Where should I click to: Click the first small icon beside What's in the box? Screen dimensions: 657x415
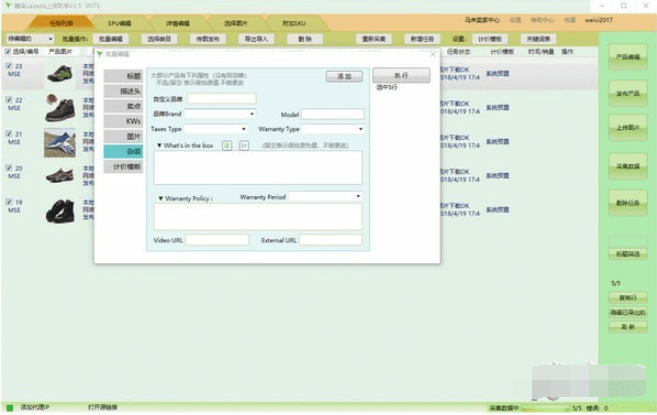click(x=227, y=145)
